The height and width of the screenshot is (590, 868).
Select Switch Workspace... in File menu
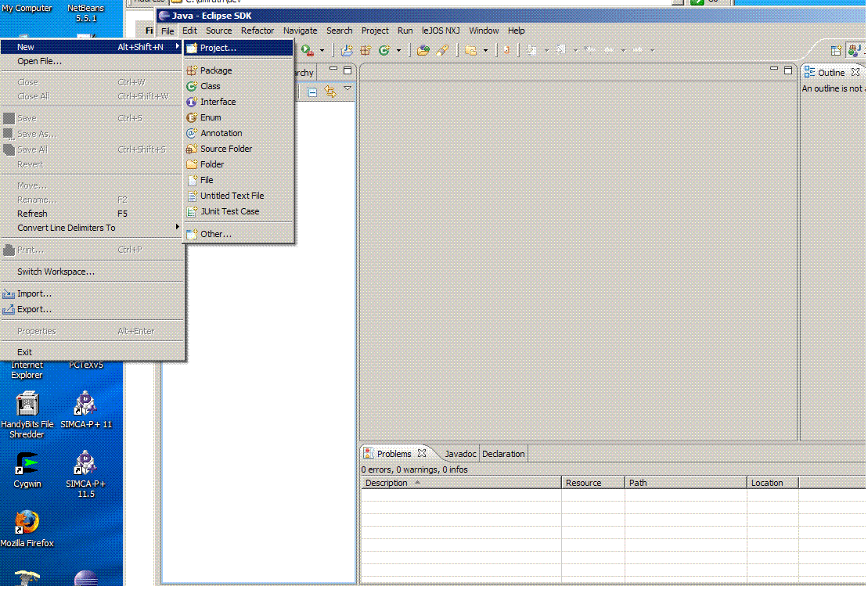click(x=92, y=272)
